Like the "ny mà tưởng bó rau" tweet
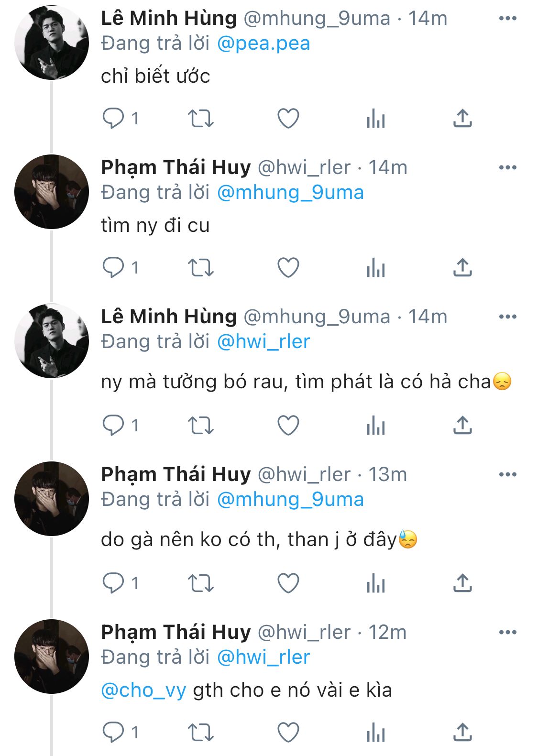 (x=288, y=425)
